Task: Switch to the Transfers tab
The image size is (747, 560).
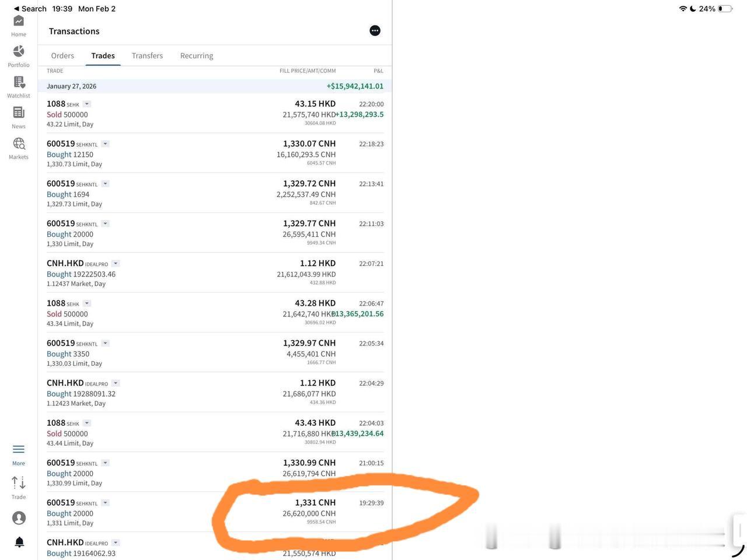Action: click(x=147, y=56)
